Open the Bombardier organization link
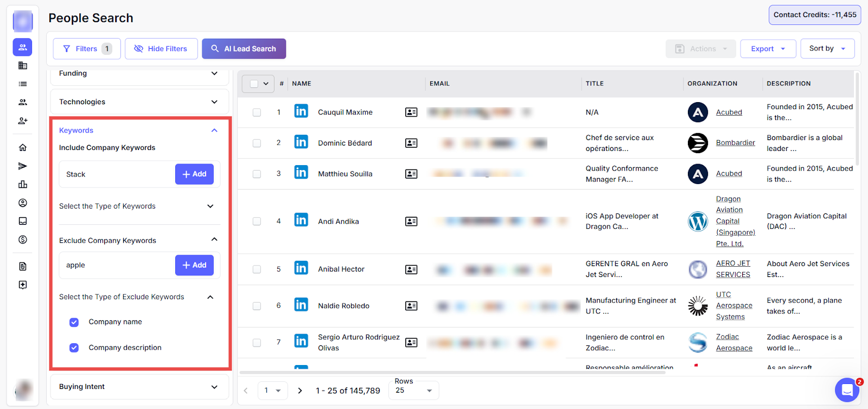This screenshot has height=409, width=868. pos(735,143)
